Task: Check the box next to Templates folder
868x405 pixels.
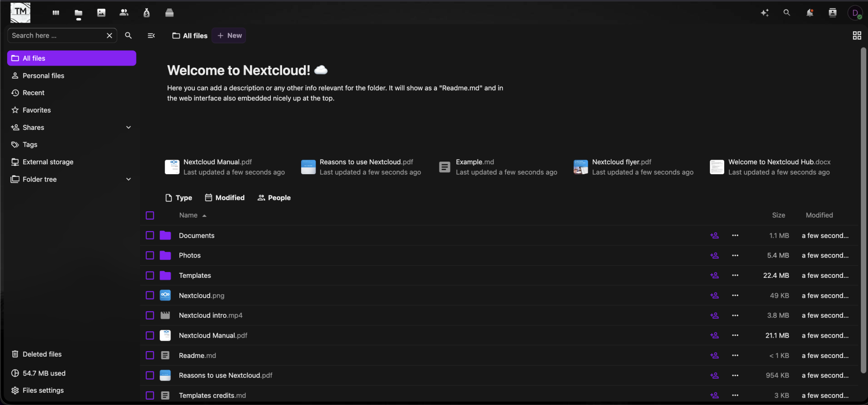Action: coord(150,276)
